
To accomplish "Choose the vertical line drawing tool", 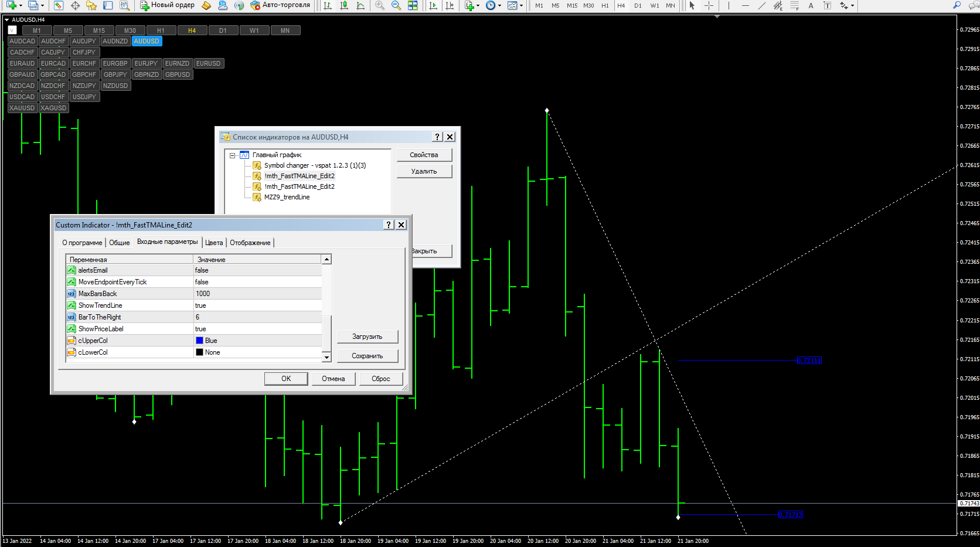I will [x=729, y=5].
